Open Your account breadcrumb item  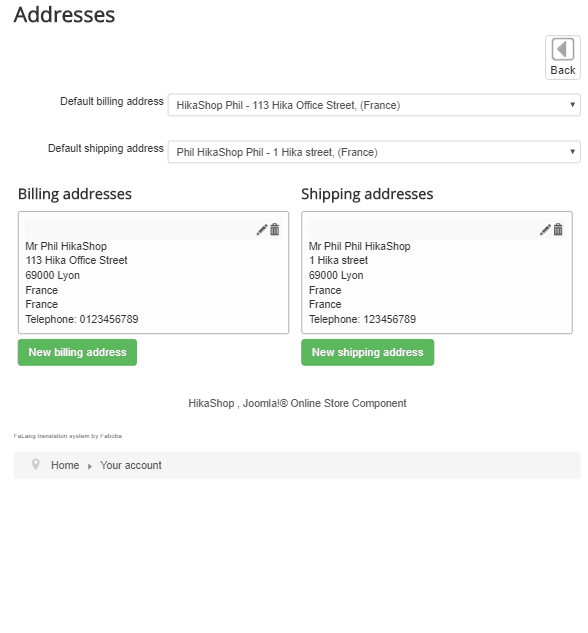[x=131, y=465]
